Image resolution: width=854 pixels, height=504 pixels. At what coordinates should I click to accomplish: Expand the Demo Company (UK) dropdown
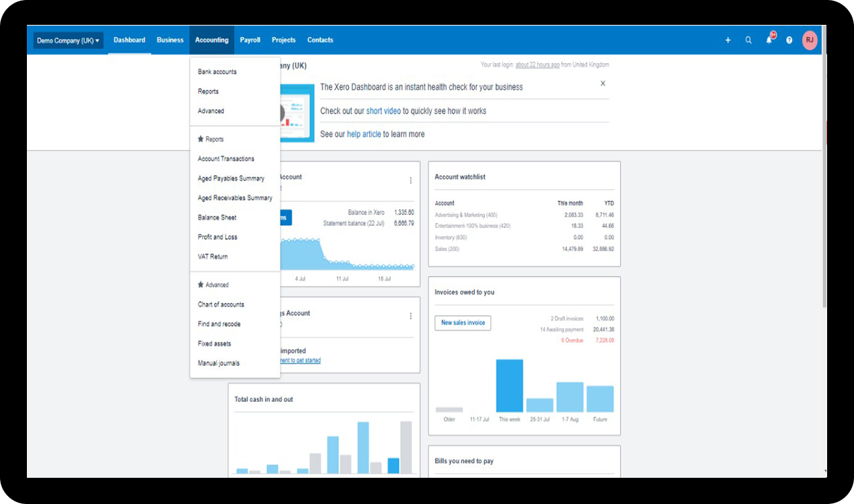[x=68, y=41]
